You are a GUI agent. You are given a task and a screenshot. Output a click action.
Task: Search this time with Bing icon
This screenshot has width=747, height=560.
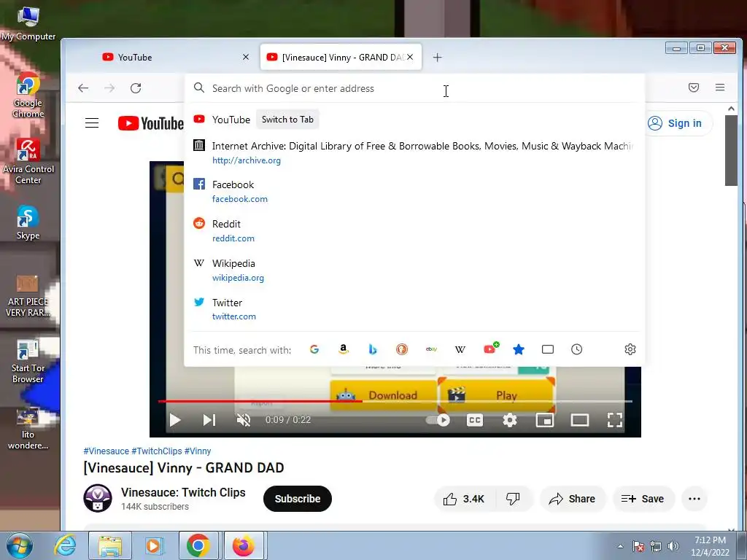[373, 349]
